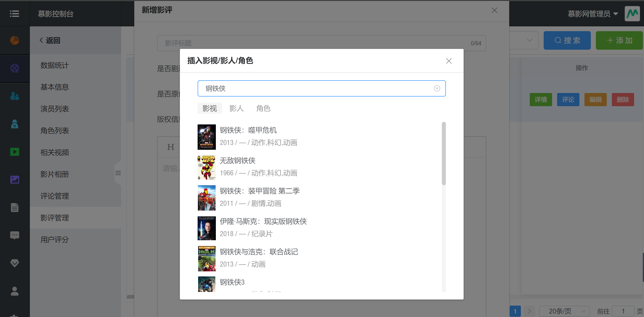The height and width of the screenshot is (317, 644).
Task: Switch to the 影人 tab
Action: (x=236, y=108)
